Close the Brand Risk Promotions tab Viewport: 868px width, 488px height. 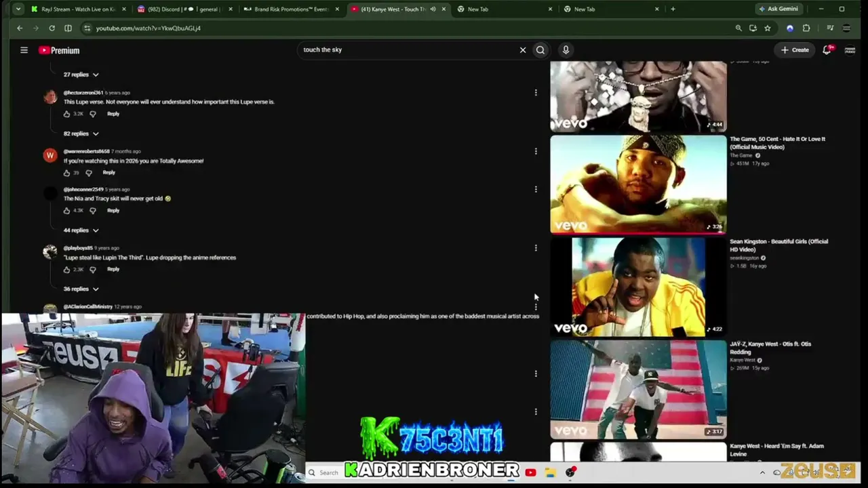[337, 9]
